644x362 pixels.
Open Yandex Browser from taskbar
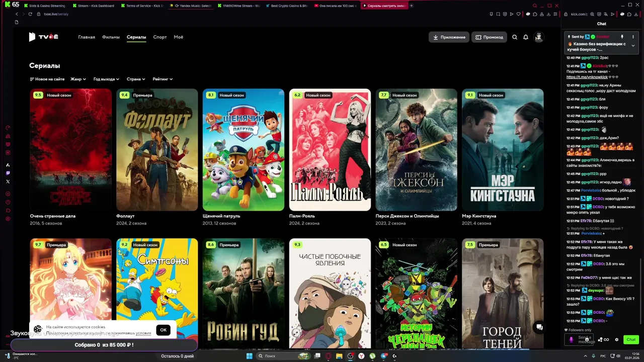[361, 356]
